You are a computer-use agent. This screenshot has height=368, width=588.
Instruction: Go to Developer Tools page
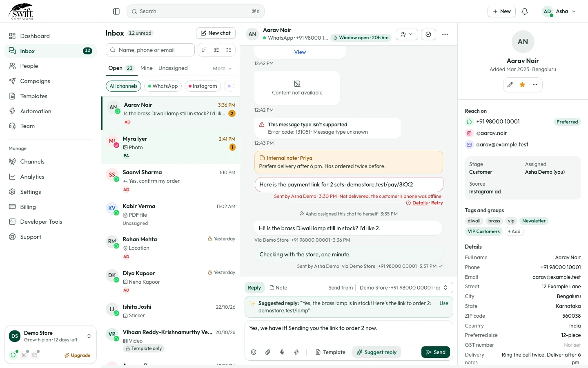click(x=51, y=222)
